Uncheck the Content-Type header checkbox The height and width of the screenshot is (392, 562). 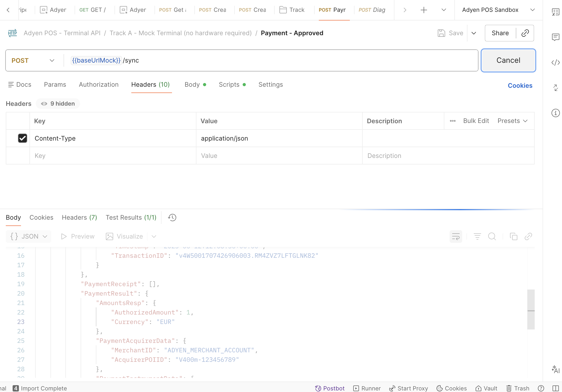tap(23, 138)
